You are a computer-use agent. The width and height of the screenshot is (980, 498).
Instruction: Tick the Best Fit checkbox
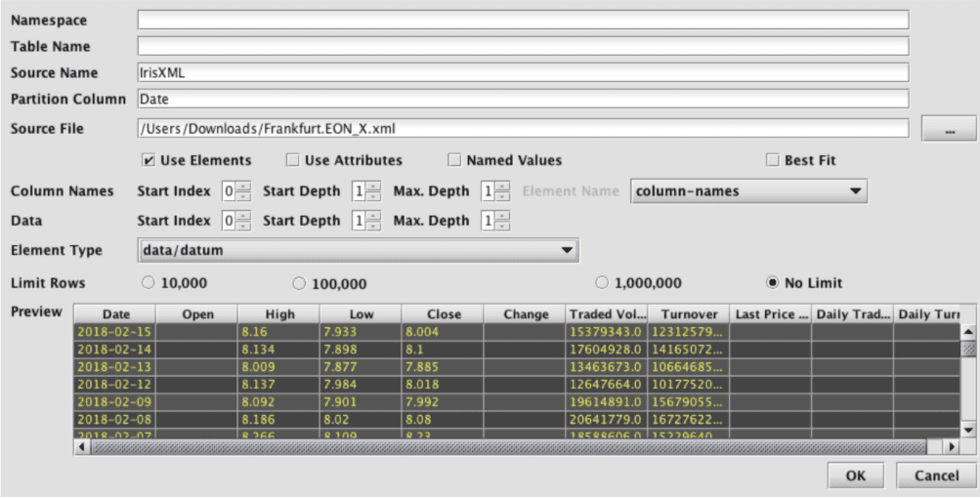773,160
